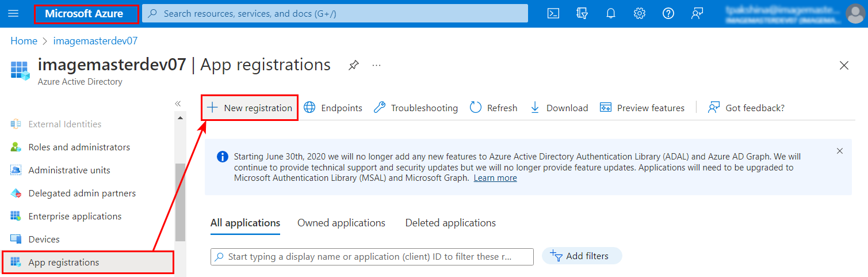Open the more options ellipsis beside the title

pyautogui.click(x=376, y=65)
